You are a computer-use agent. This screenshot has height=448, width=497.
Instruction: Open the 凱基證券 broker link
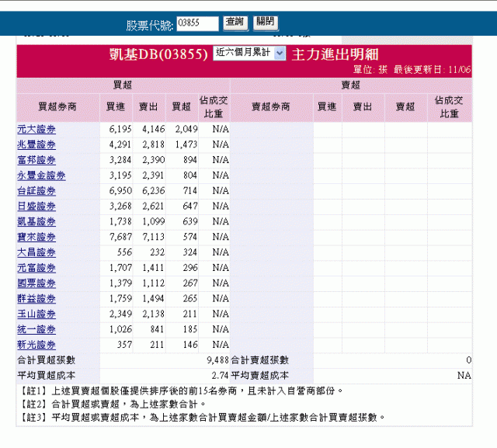[36, 222]
